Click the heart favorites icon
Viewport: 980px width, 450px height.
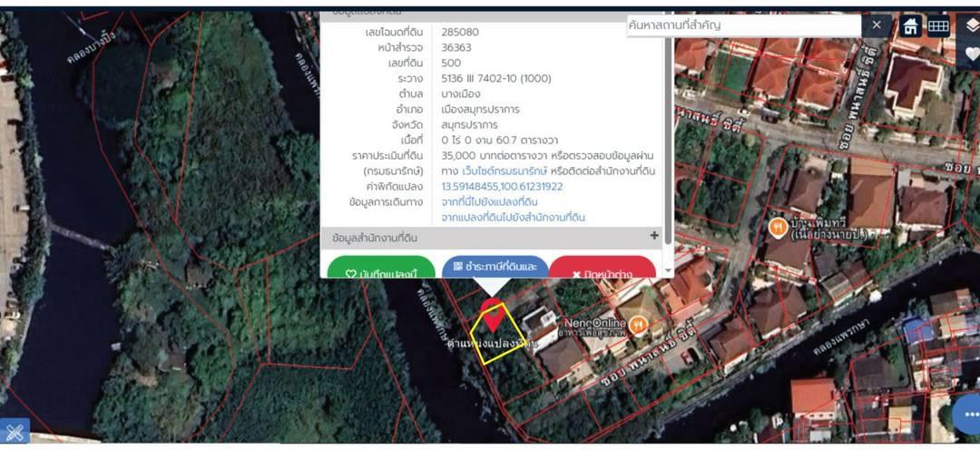972,54
